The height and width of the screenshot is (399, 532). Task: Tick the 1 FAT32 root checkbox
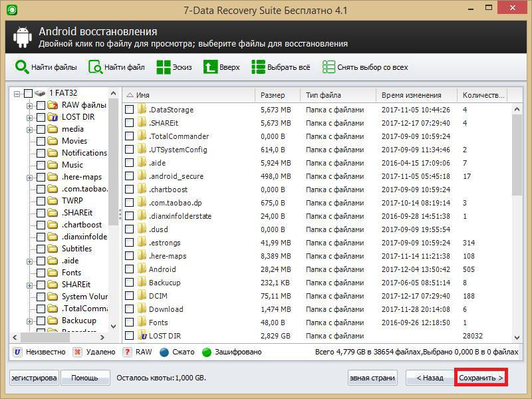tap(29, 93)
